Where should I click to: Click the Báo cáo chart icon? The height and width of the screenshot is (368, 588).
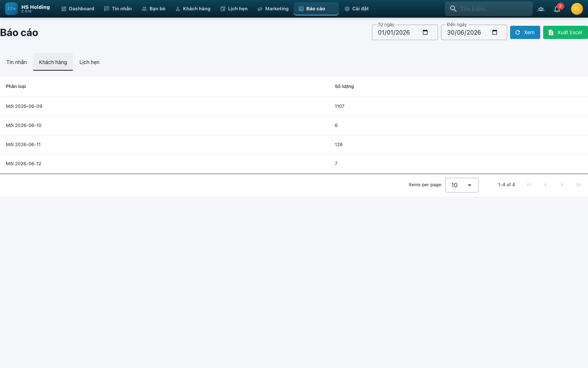click(301, 9)
